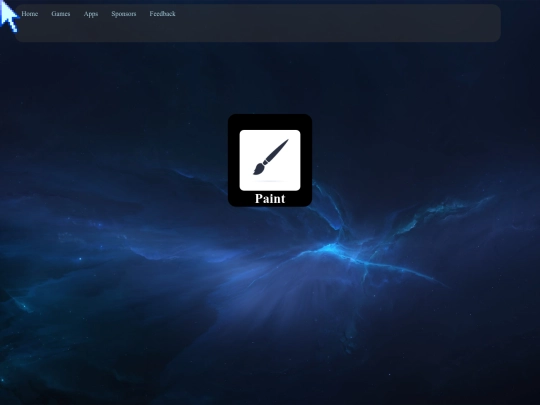This screenshot has height=405, width=540.
Task: Open the Feedback link
Action: [x=163, y=14]
